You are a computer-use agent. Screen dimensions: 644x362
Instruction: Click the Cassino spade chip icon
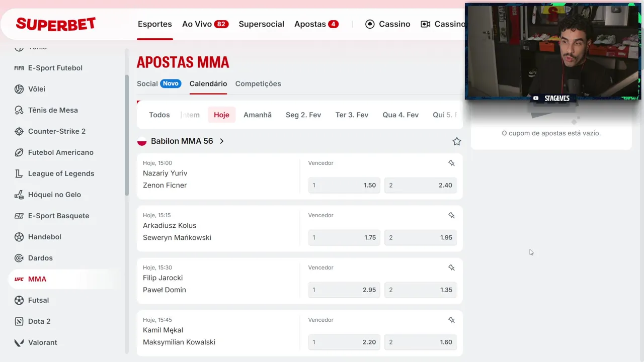(x=370, y=24)
